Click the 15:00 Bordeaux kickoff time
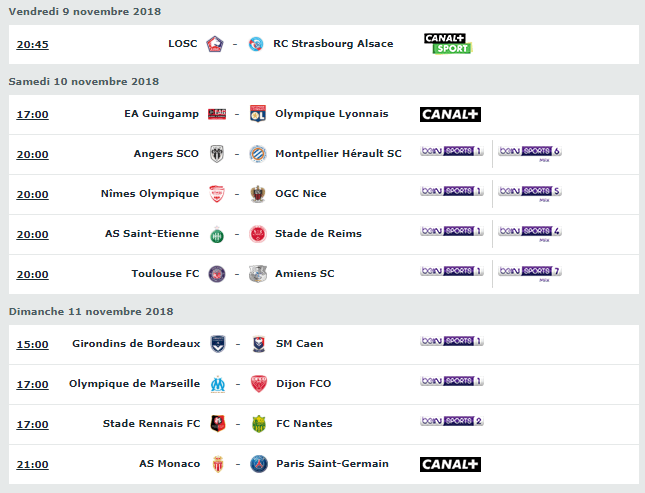 coord(32,344)
